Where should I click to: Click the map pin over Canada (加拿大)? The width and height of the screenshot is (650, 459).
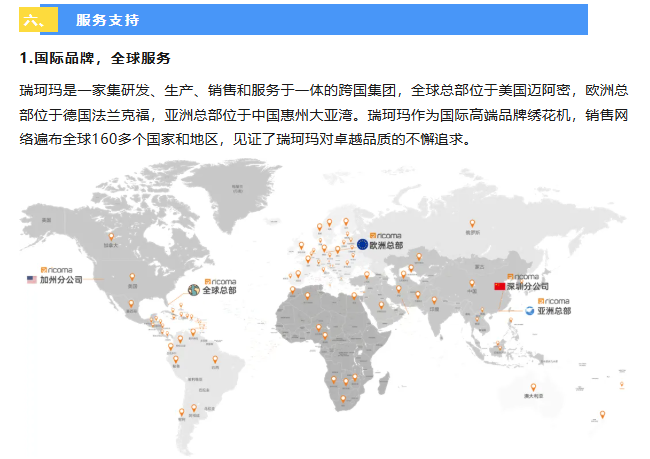point(112,236)
